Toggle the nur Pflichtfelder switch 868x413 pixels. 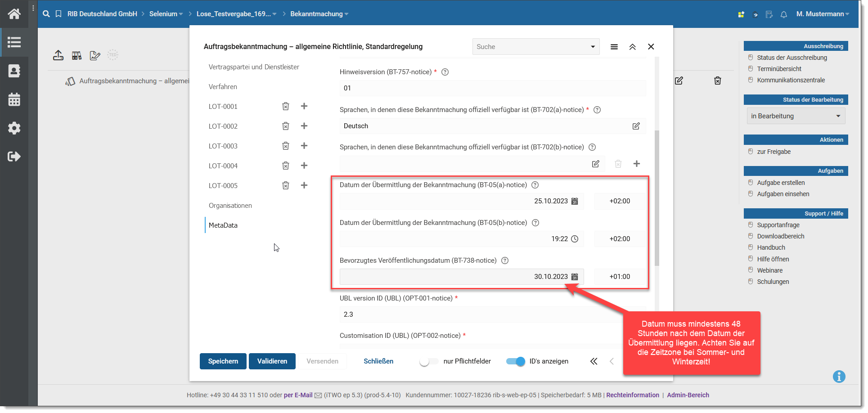[428, 361]
